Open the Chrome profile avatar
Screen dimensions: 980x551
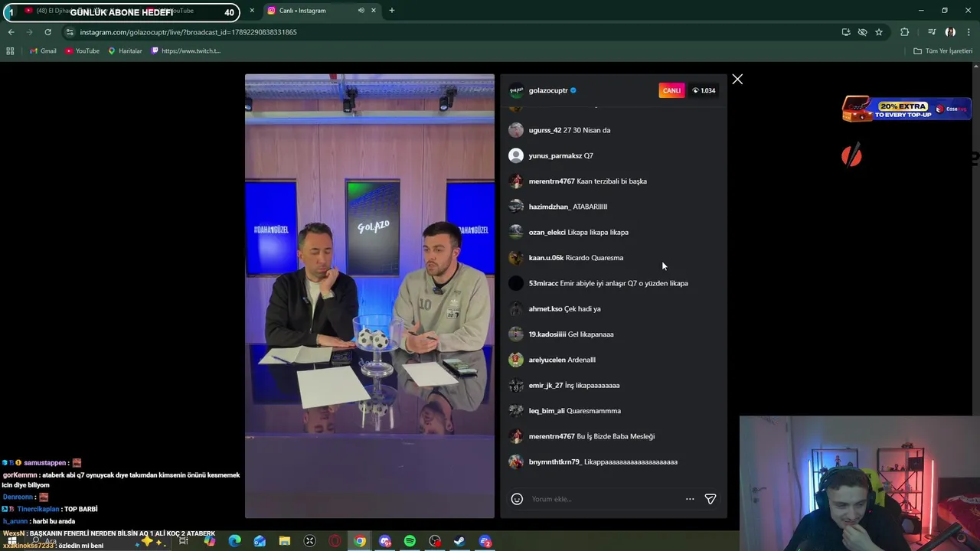(950, 32)
